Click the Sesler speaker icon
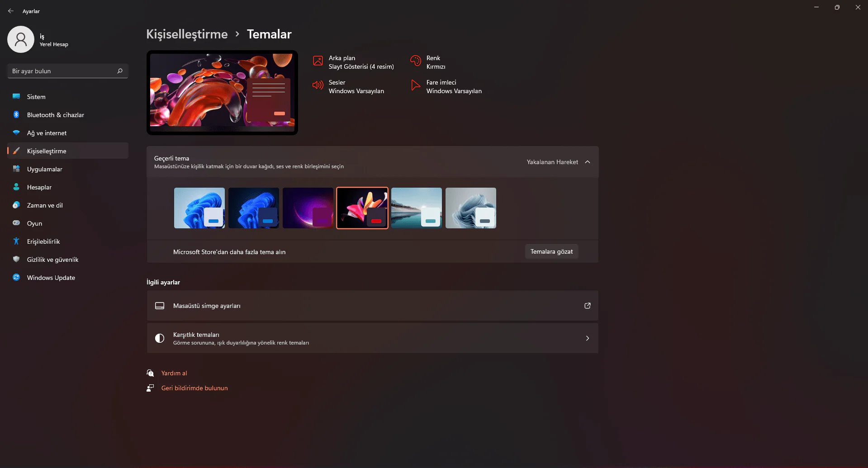Image resolution: width=868 pixels, height=468 pixels. click(318, 85)
